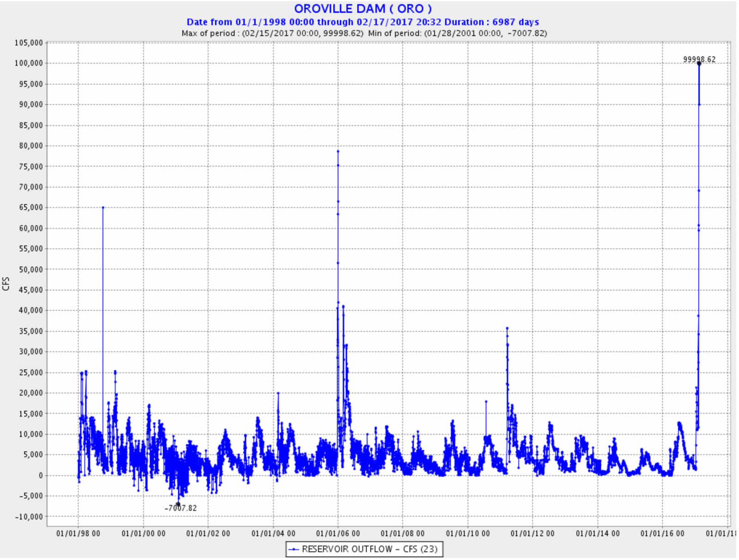Click the 99998.62 data label
The width and height of the screenshot is (739, 560).
pos(699,59)
